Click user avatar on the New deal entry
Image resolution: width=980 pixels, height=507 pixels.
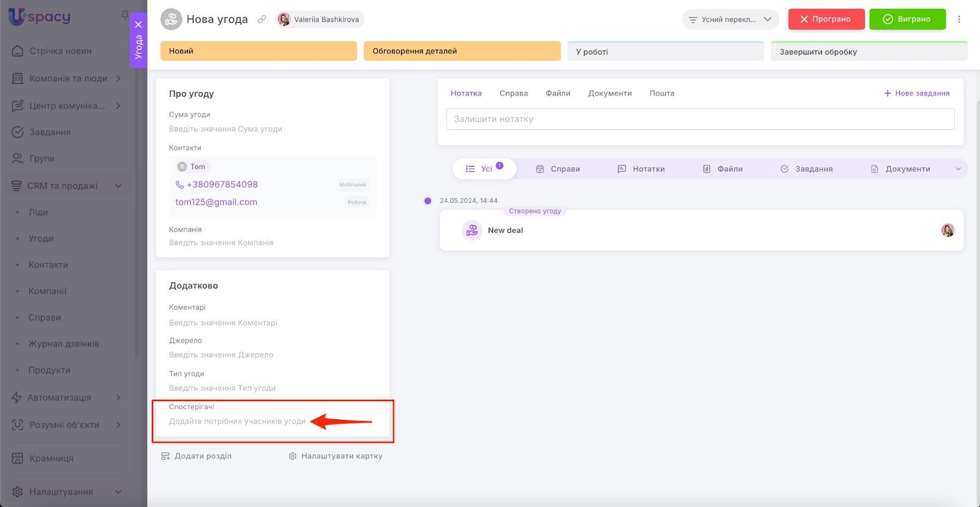948,231
